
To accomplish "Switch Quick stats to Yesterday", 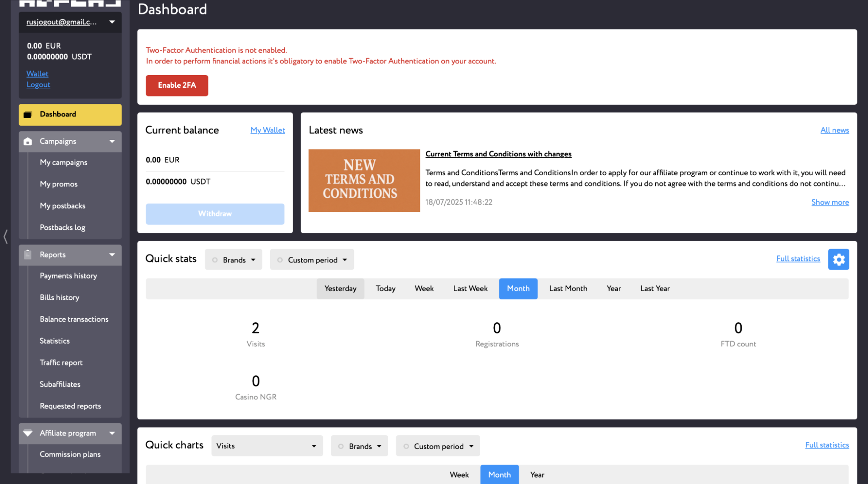I will [340, 288].
